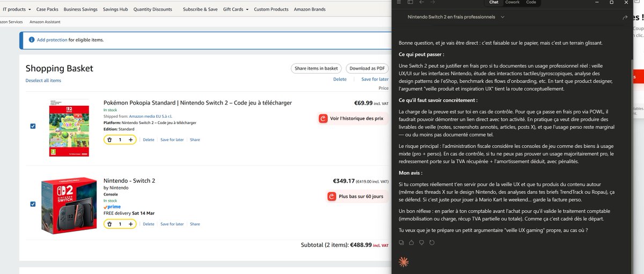Expand the Gift Cards dropdown
Screen dimensions: 644x274
coord(236,9)
